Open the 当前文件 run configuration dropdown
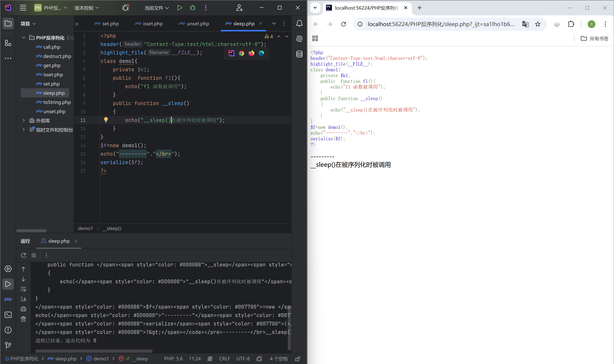The width and height of the screenshot is (614, 364). coord(157,8)
